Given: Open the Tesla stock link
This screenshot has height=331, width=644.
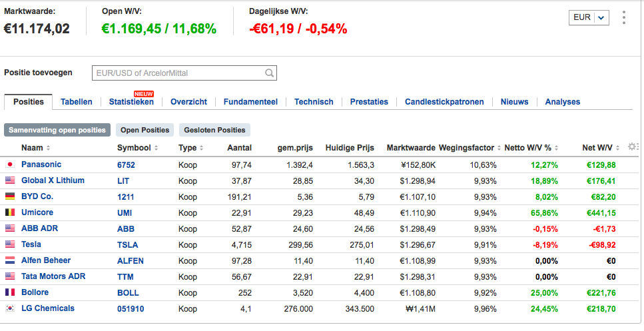Looking at the screenshot, I should tap(31, 244).
